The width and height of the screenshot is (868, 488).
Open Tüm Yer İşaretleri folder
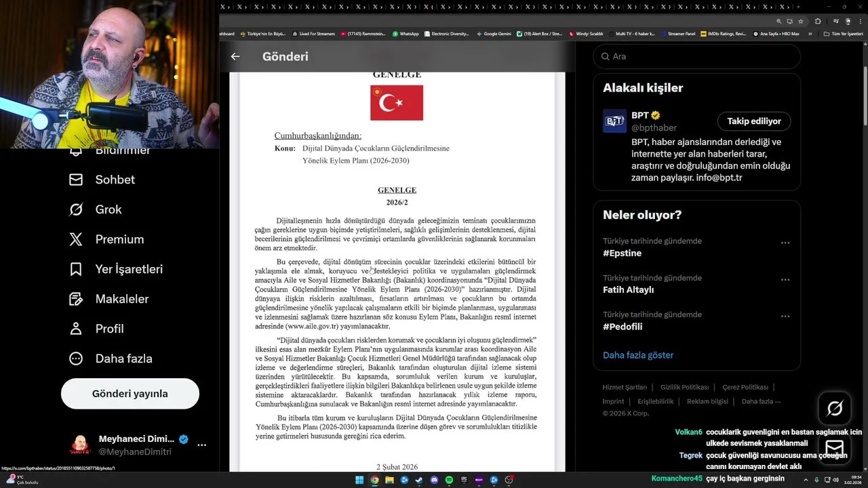[x=843, y=34]
